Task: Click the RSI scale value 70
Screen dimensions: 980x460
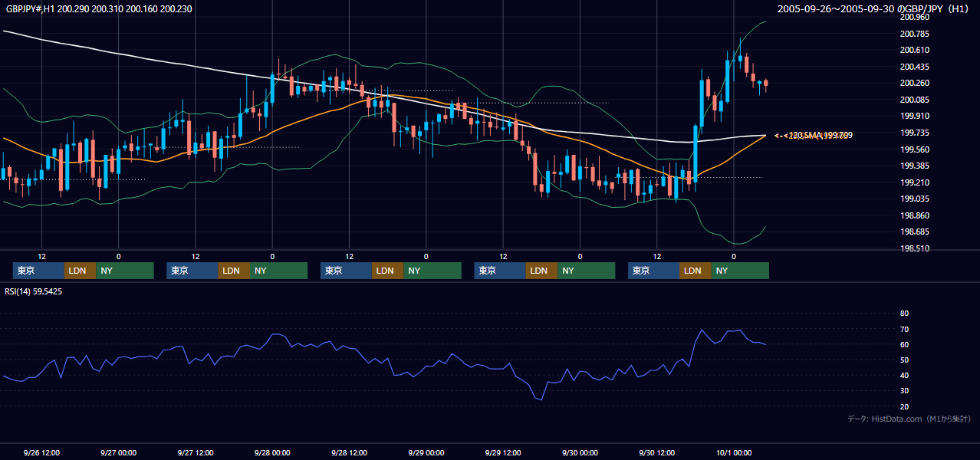Action: click(x=904, y=329)
